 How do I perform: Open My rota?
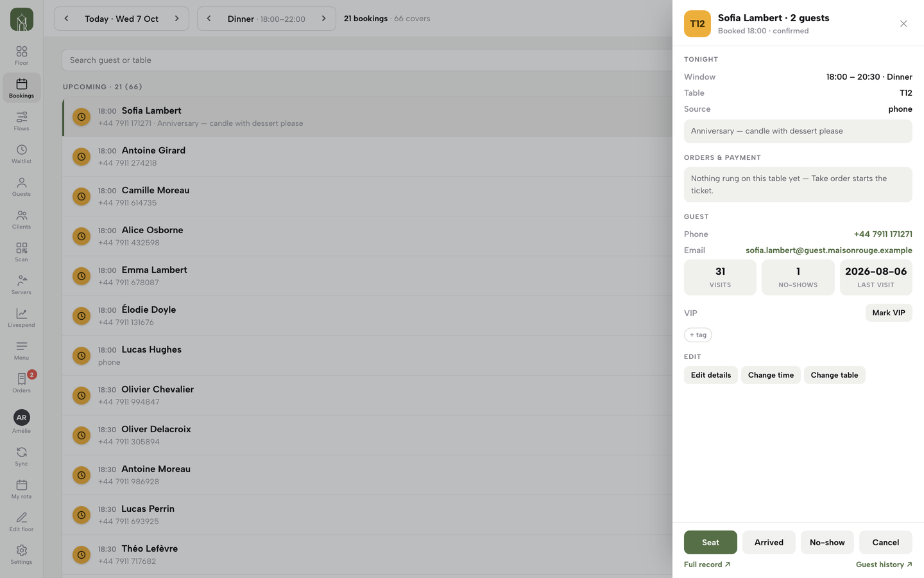pyautogui.click(x=22, y=489)
